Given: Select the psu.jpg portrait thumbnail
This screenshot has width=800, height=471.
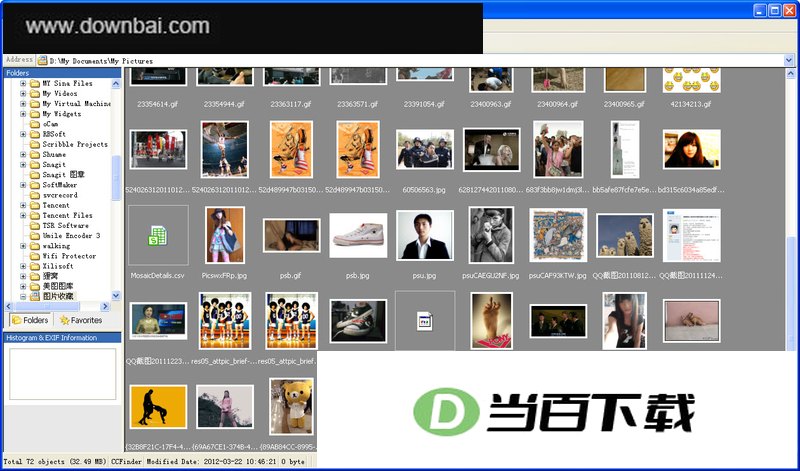Looking at the screenshot, I should coord(424,236).
